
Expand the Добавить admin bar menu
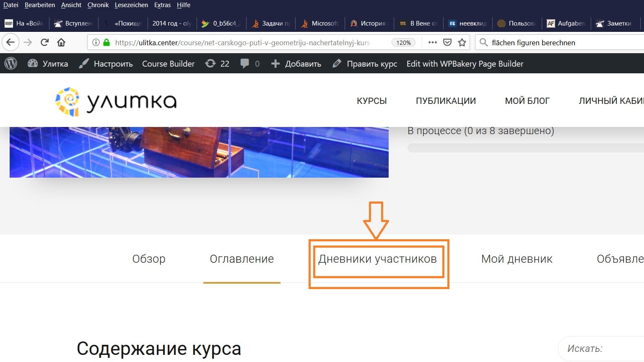[296, 64]
